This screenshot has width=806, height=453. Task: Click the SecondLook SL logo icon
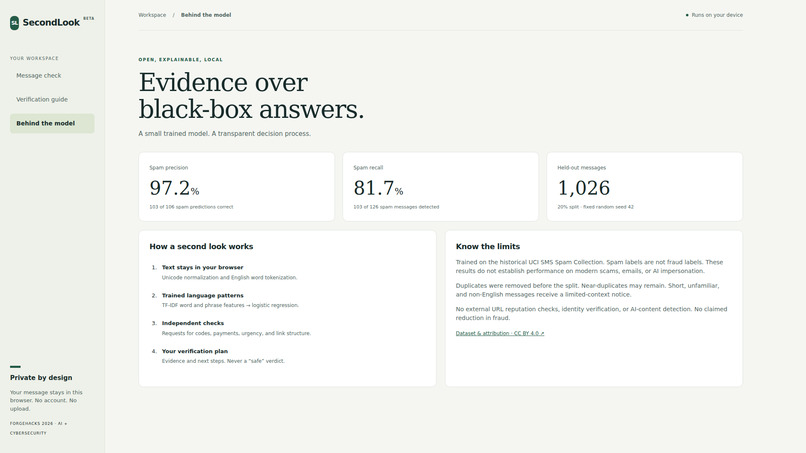[x=14, y=23]
